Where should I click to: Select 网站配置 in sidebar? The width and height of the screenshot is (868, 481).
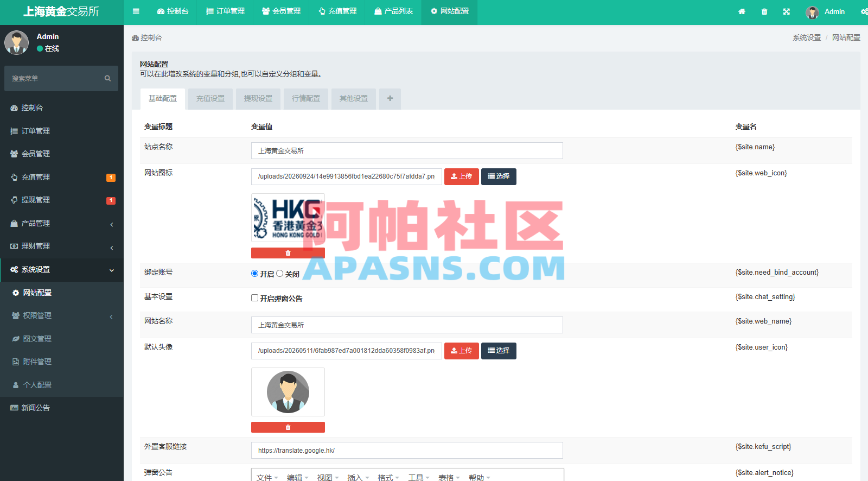[x=62, y=293]
